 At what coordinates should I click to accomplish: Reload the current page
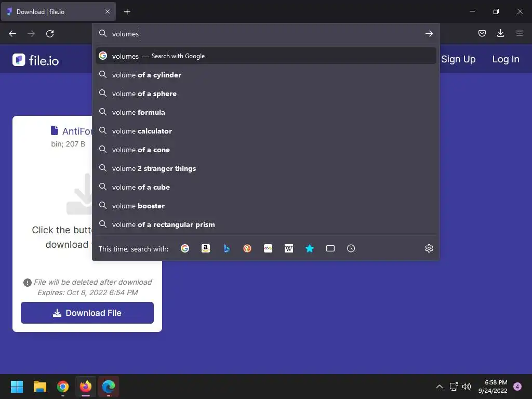pyautogui.click(x=50, y=34)
